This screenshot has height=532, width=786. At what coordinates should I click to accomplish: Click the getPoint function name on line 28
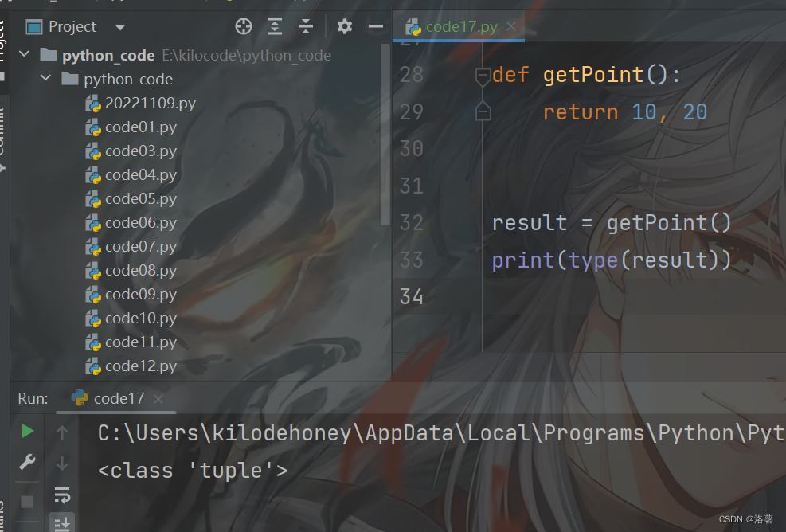(593, 75)
